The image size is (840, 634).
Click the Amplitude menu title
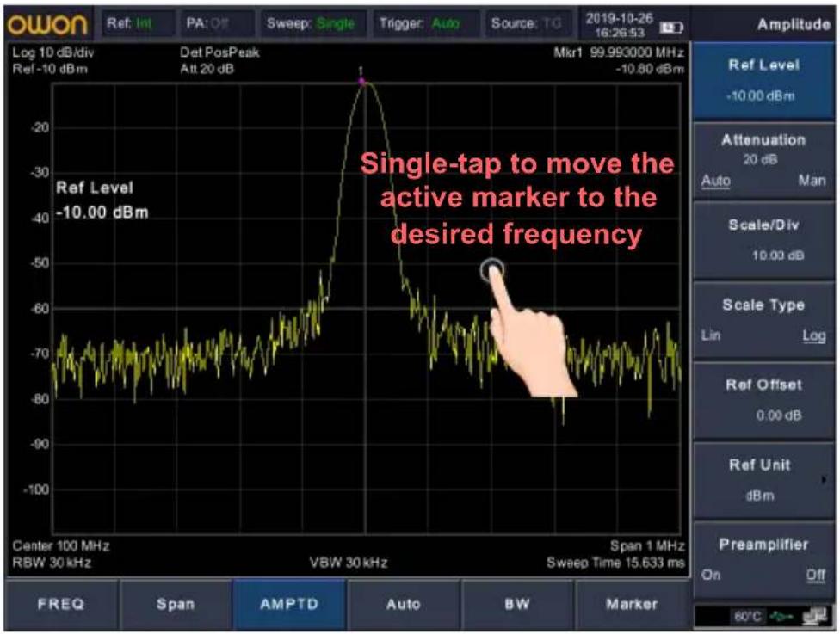(794, 24)
